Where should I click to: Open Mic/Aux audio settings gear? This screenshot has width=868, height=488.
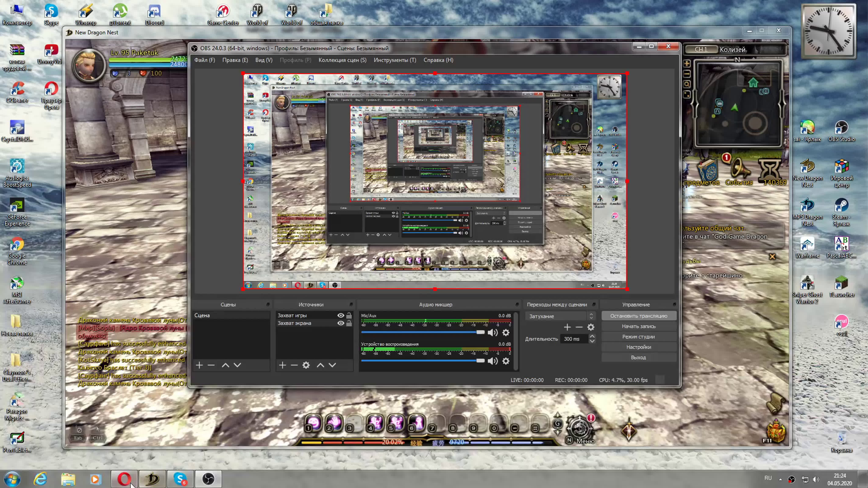(506, 333)
